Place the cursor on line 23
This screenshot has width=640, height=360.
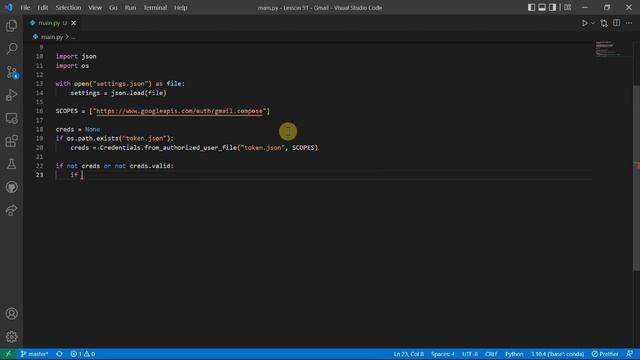[x=323, y=175]
